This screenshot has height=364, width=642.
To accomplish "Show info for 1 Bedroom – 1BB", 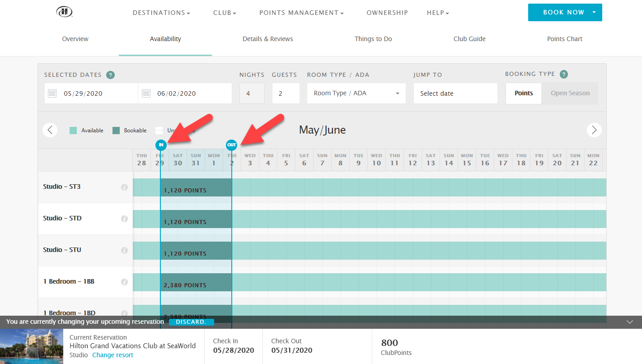I will pos(124,282).
